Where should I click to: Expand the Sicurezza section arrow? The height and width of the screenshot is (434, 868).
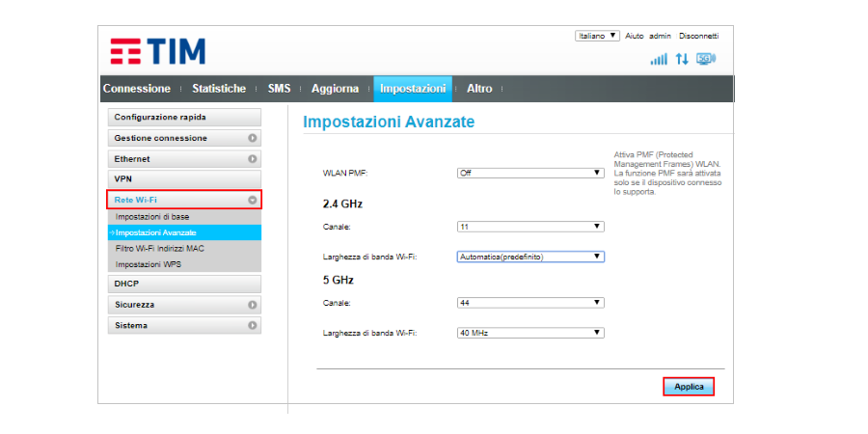tap(253, 305)
